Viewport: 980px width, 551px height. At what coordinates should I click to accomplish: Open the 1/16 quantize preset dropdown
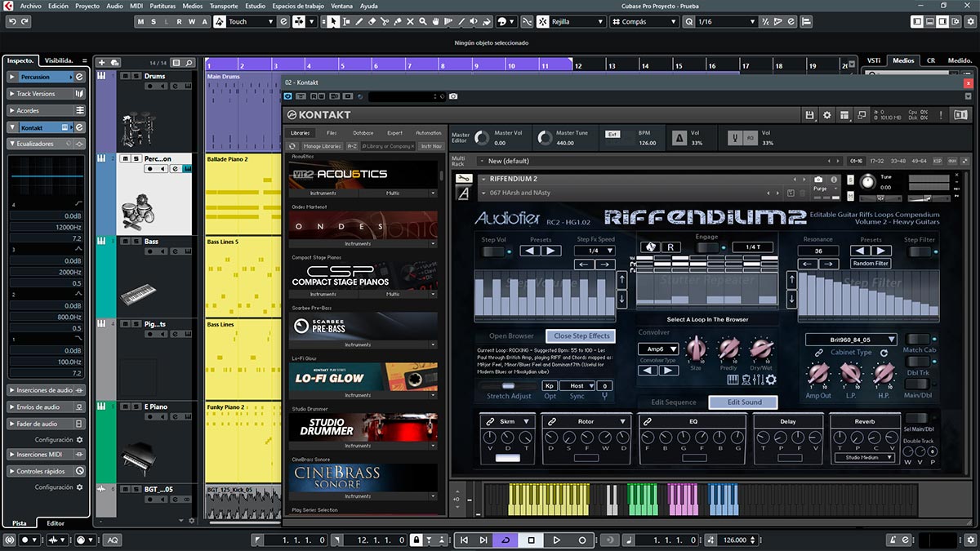(x=727, y=21)
